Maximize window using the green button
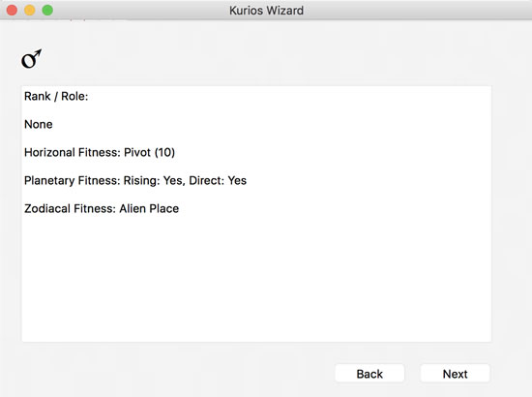The height and width of the screenshot is (397, 532). 47,11
